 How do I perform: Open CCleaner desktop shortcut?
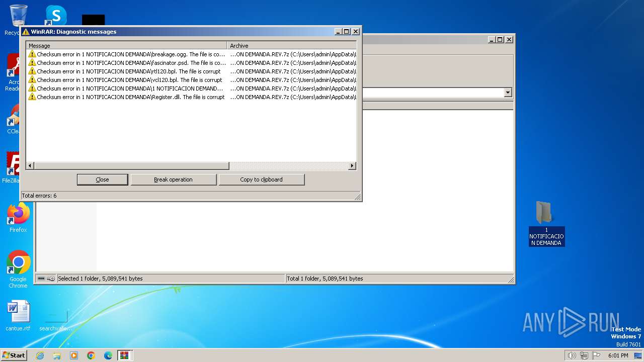pyautogui.click(x=13, y=119)
